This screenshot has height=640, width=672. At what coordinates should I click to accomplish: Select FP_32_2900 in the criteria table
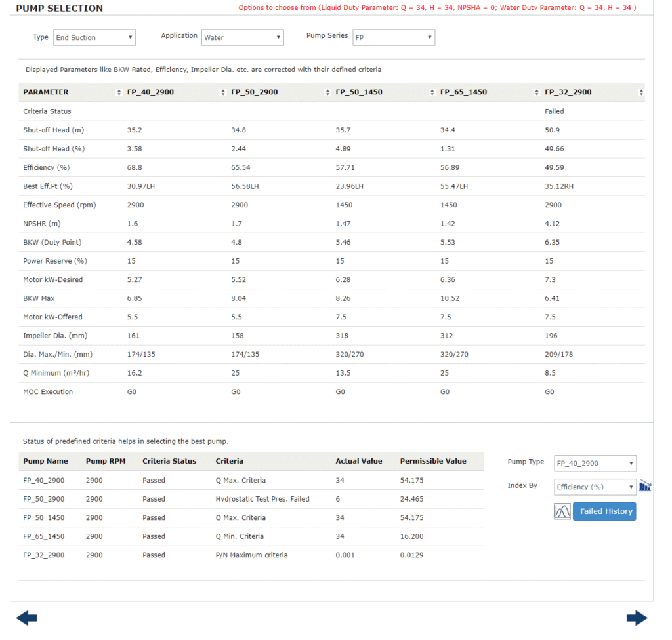coord(44,555)
